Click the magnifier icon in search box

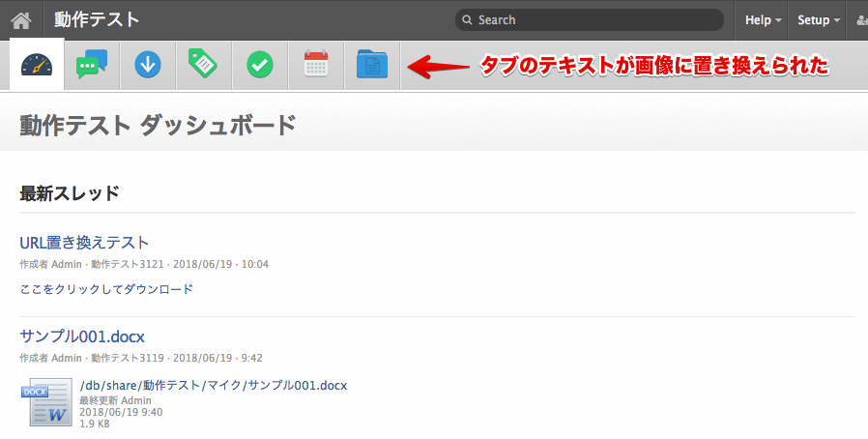[467, 20]
